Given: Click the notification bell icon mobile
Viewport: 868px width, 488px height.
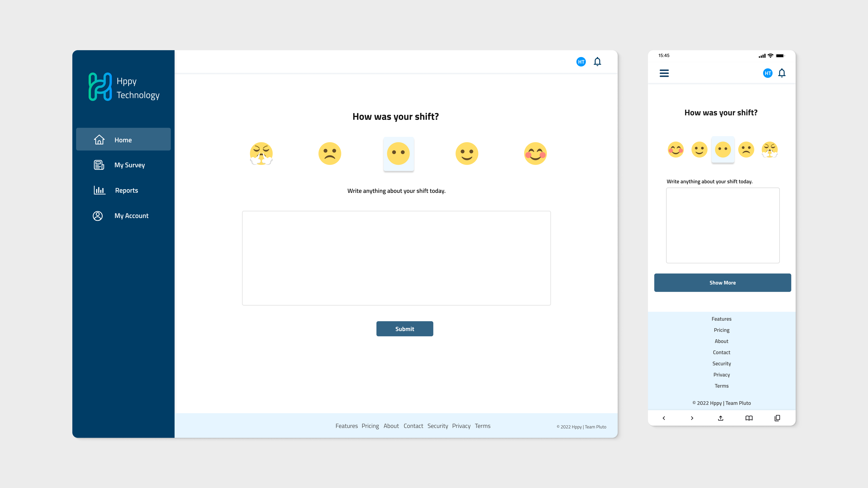Looking at the screenshot, I should coord(782,73).
